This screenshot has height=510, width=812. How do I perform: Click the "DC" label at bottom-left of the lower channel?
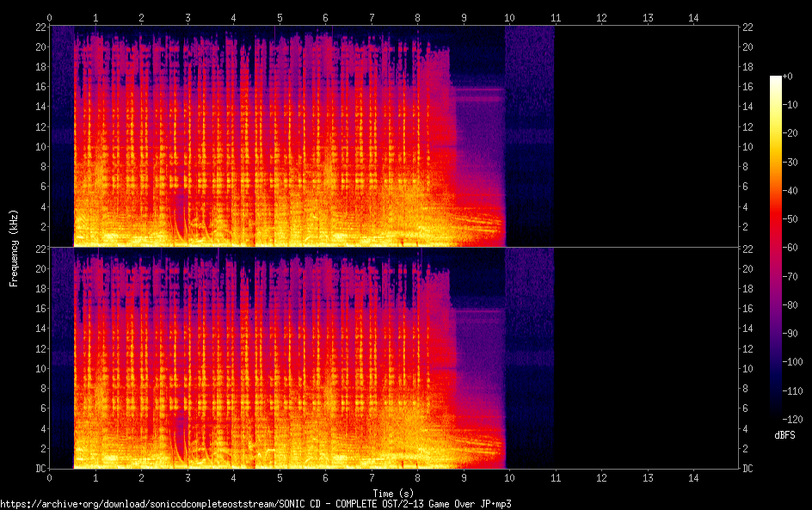[39, 468]
